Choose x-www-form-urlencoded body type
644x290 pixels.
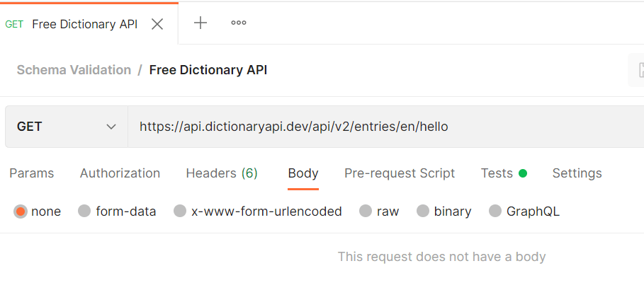[x=180, y=211]
